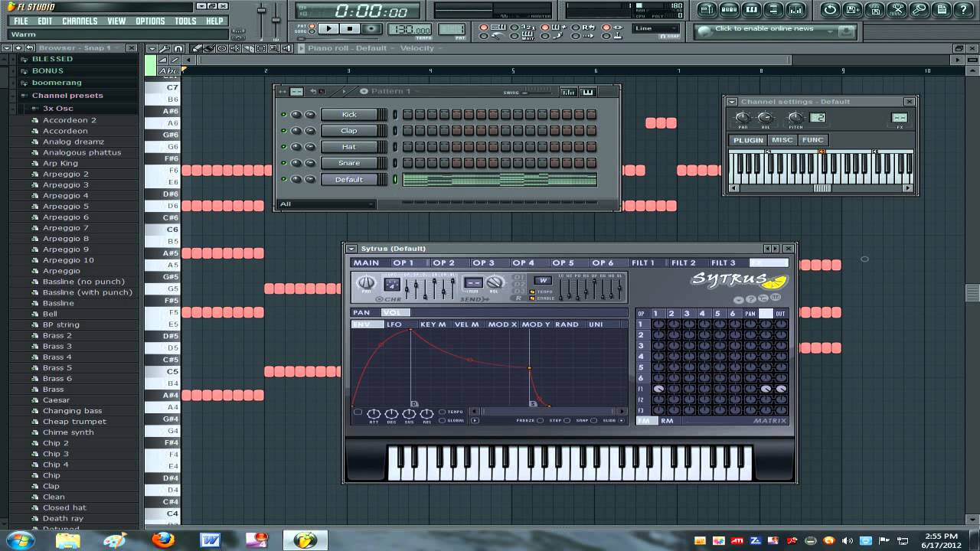Click the speaker playback tool in piano roll

pos(287,48)
